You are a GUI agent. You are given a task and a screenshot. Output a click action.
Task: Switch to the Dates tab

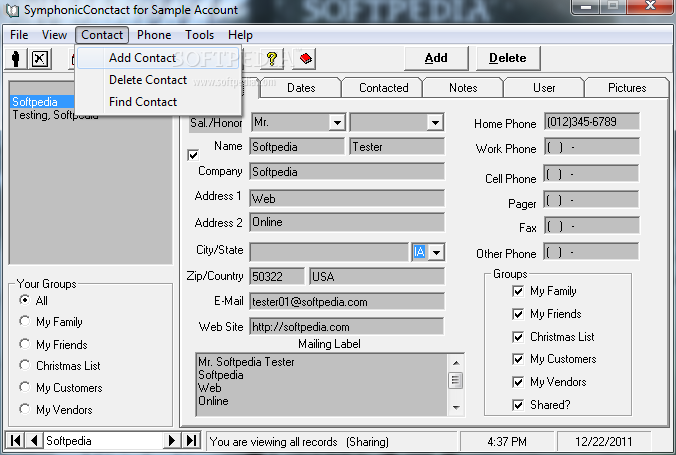(x=301, y=88)
